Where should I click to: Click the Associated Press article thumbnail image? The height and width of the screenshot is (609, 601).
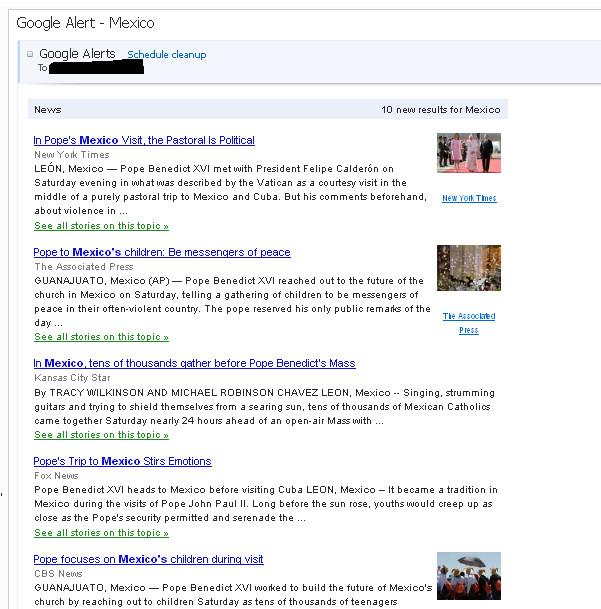(468, 267)
